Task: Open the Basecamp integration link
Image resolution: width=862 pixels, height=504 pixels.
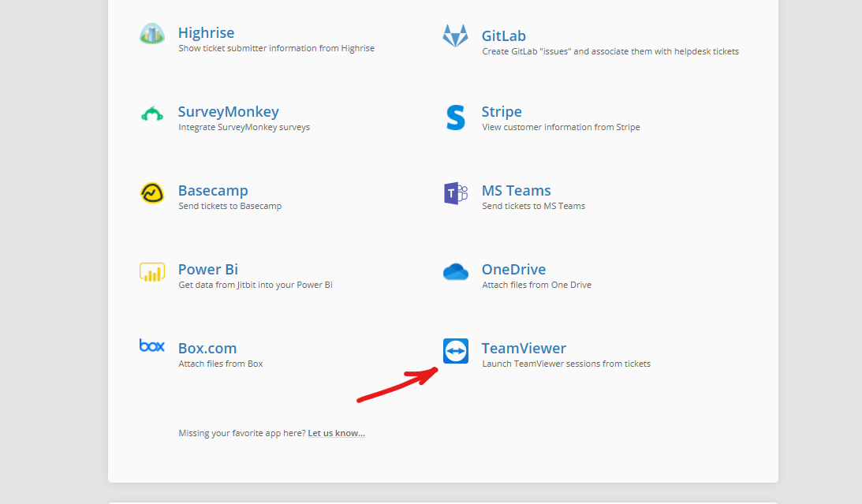Action: coord(213,190)
